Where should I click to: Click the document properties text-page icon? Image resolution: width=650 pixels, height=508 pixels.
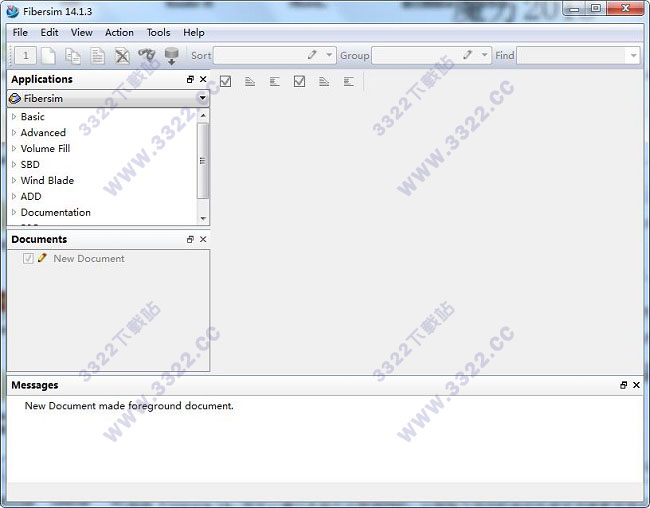(x=98, y=56)
